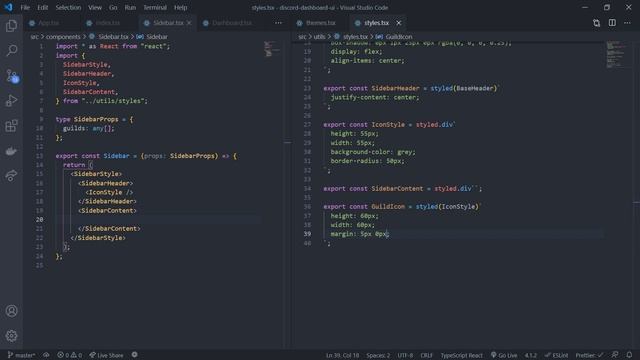Click 'utils' in right breadcrumb
The width and height of the screenshot is (640, 360).
pos(319,37)
